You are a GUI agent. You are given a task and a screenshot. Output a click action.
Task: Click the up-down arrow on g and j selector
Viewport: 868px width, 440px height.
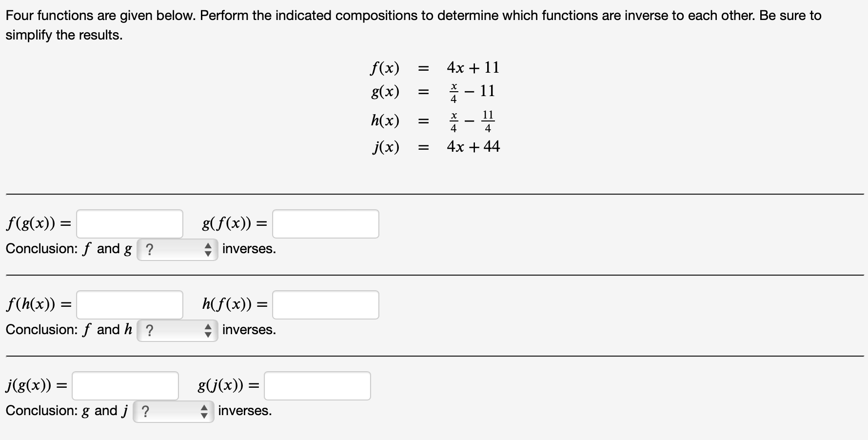tap(204, 412)
